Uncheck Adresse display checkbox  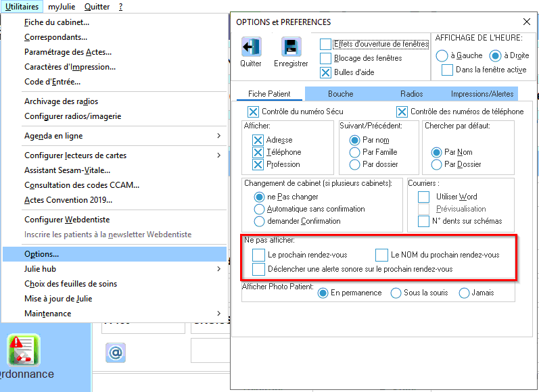tap(258, 140)
